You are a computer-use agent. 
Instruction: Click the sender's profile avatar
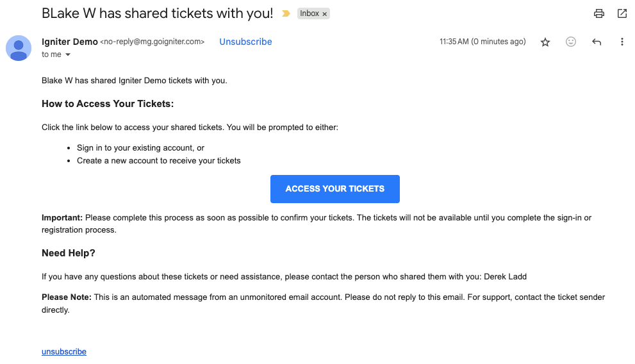[x=19, y=48]
